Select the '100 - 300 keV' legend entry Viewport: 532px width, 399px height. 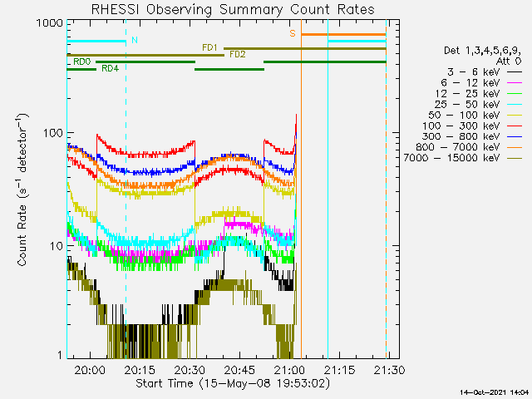472,126
